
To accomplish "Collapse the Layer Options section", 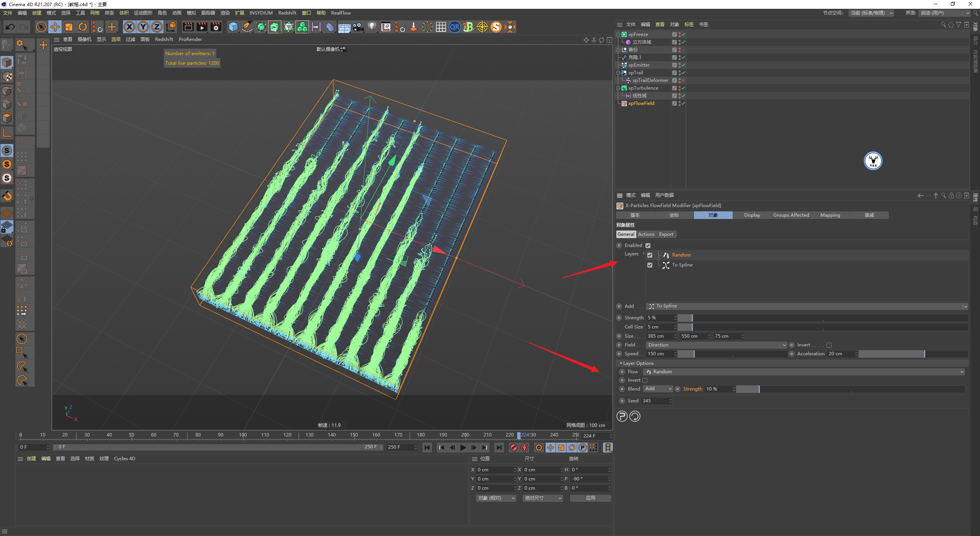I will [621, 363].
